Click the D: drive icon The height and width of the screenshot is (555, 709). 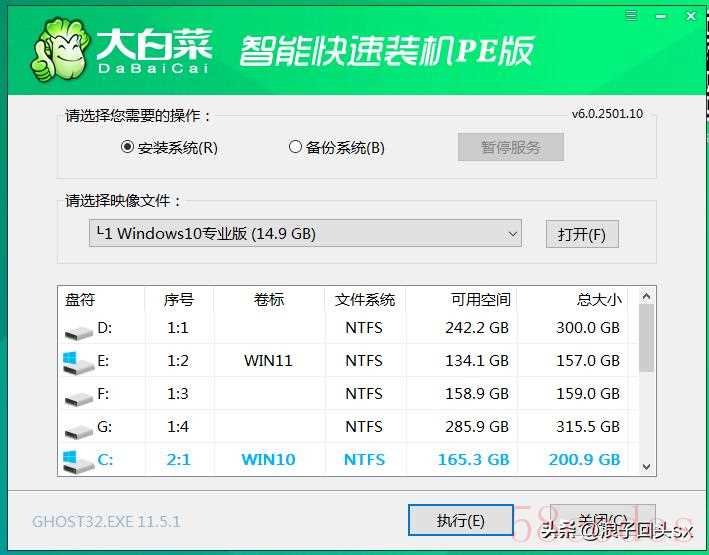[79, 332]
